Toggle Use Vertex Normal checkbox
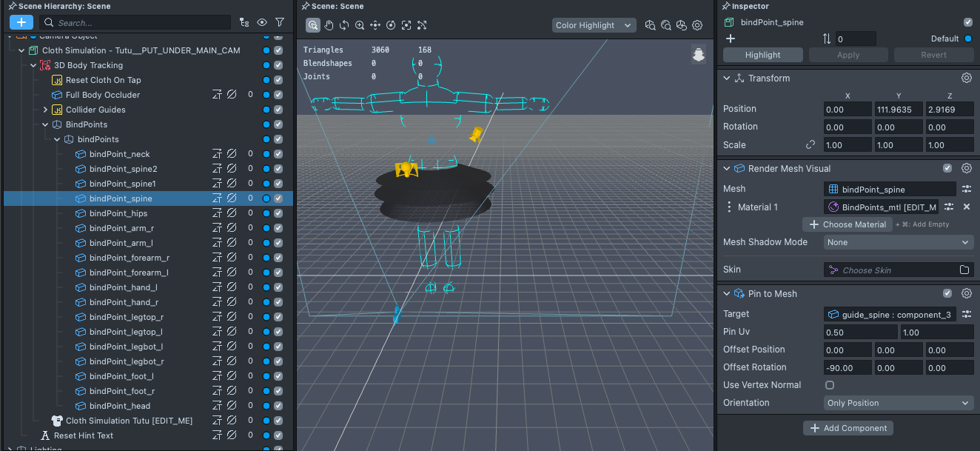 [x=830, y=385]
